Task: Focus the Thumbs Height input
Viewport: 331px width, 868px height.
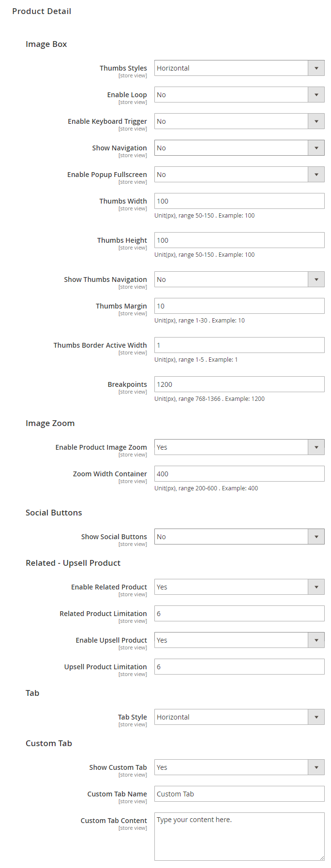Action: click(239, 240)
